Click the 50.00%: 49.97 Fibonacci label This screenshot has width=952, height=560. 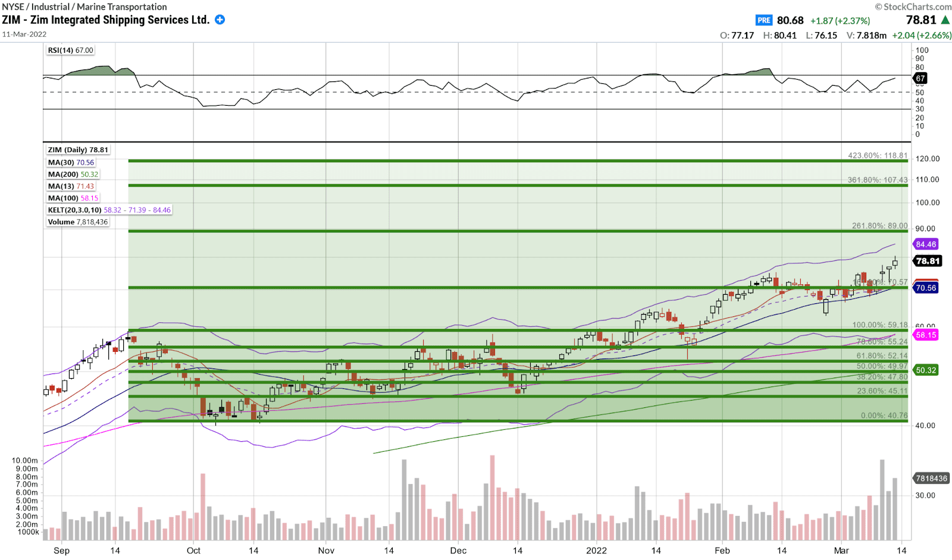(x=882, y=366)
